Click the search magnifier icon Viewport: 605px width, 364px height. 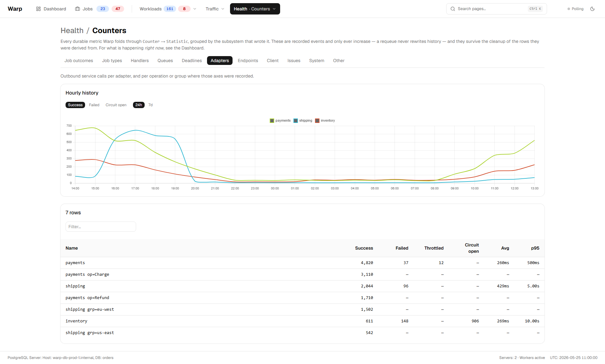[x=453, y=9]
